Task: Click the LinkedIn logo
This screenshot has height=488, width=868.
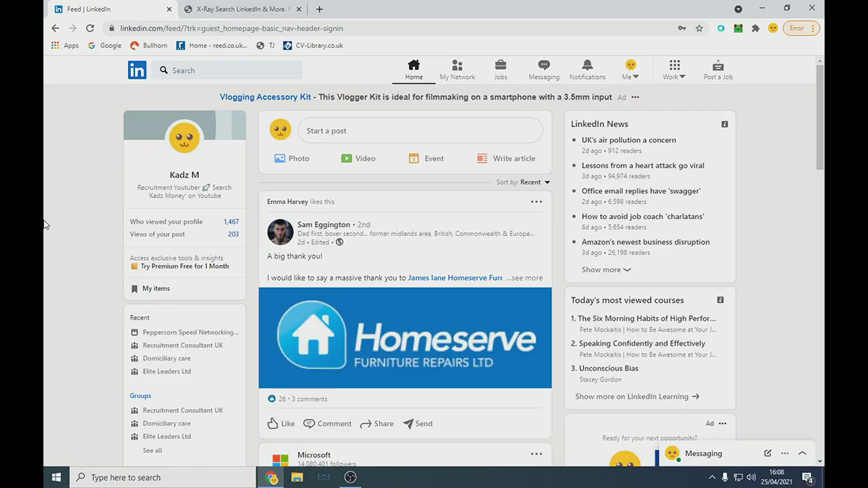Action: (x=137, y=70)
